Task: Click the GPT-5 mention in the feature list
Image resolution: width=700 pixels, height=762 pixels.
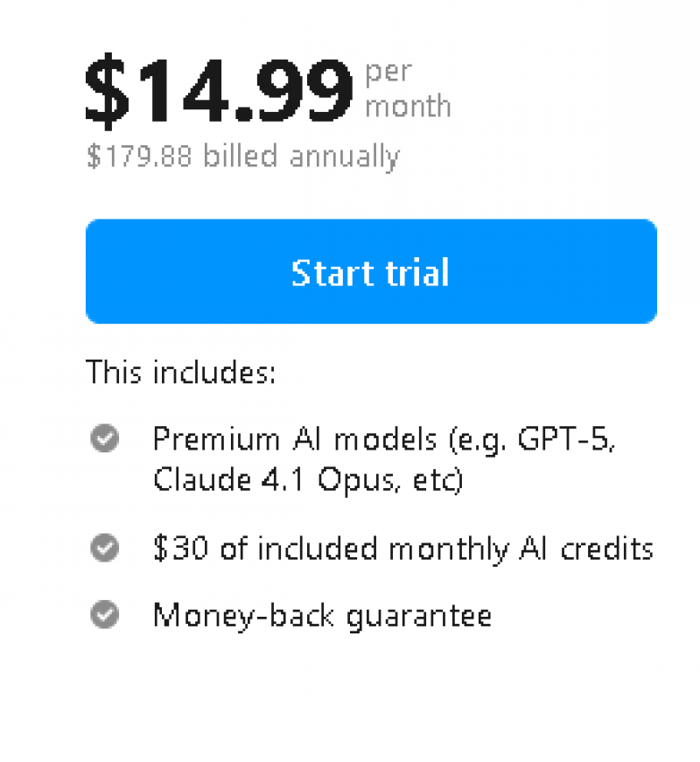Action: [565, 438]
